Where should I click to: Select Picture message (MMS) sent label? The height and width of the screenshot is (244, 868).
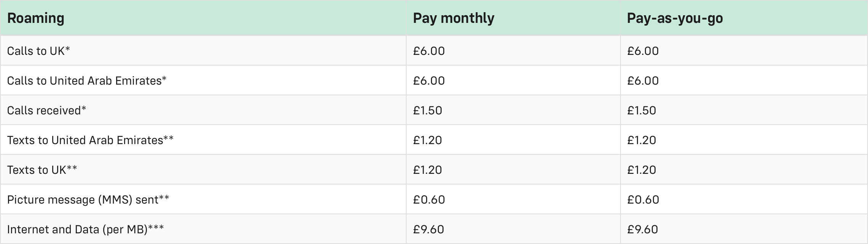pyautogui.click(x=88, y=200)
